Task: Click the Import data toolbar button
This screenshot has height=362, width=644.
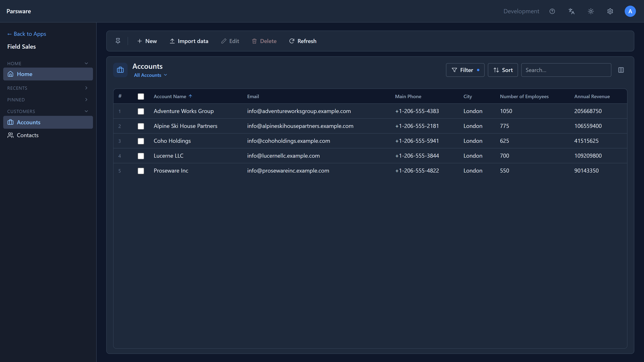Action: pos(189,41)
